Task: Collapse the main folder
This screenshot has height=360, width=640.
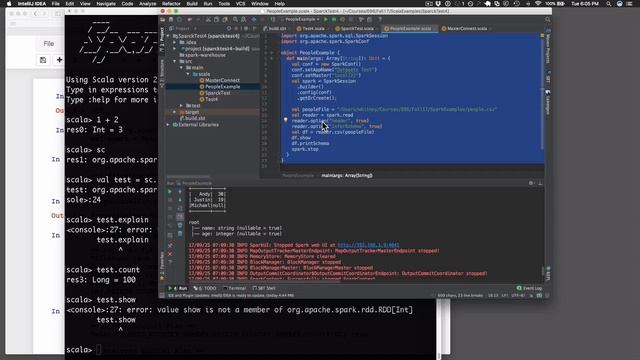Action: [x=182, y=67]
